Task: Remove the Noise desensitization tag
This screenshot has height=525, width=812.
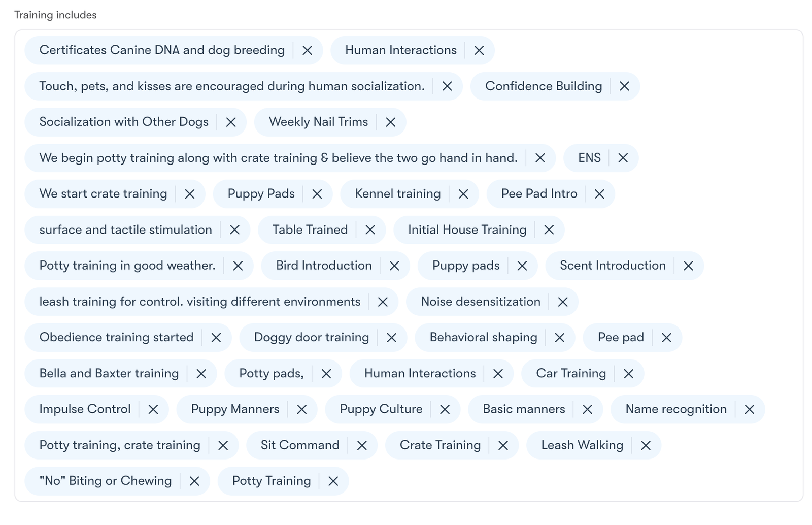Action: [562, 302]
